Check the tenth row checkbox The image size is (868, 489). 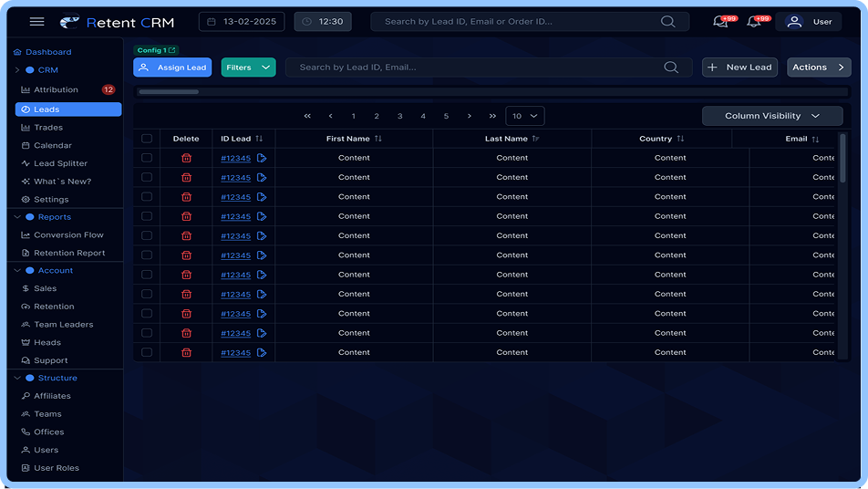click(x=147, y=333)
